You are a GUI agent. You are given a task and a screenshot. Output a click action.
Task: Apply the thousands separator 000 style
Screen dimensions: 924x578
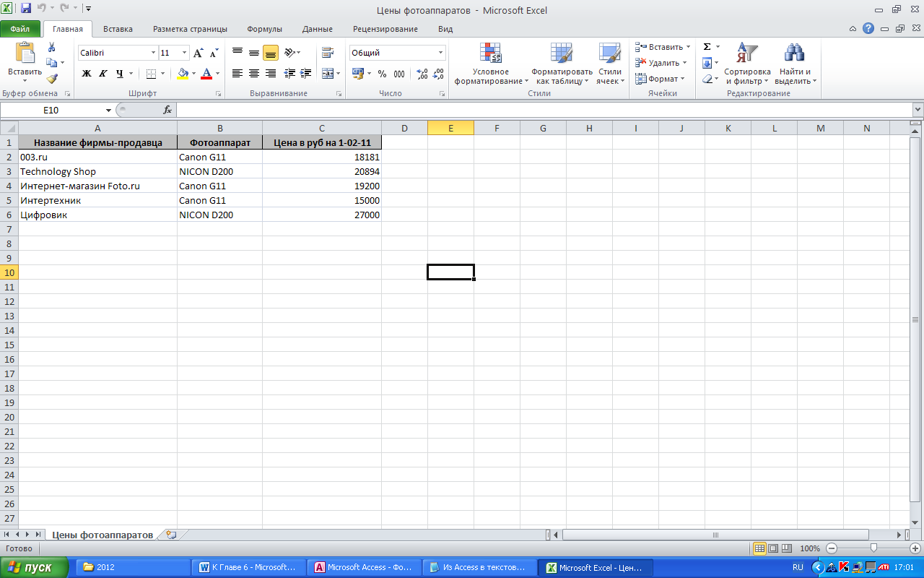pos(398,74)
